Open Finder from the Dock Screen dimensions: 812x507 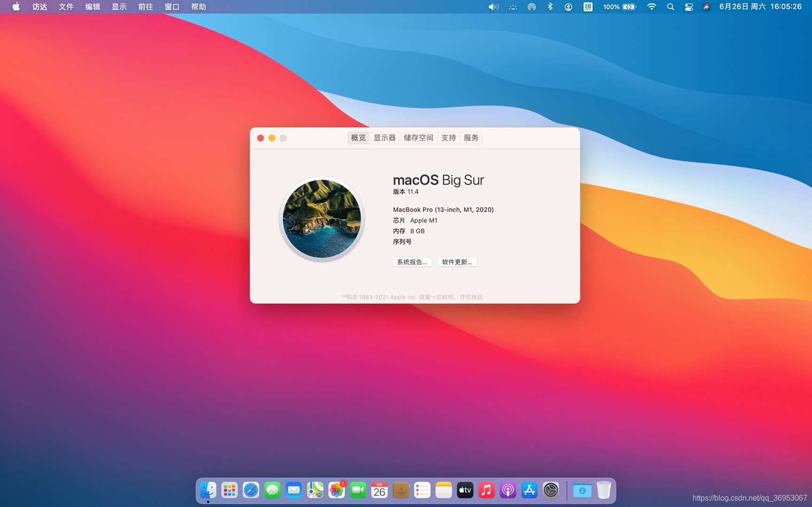coord(208,490)
